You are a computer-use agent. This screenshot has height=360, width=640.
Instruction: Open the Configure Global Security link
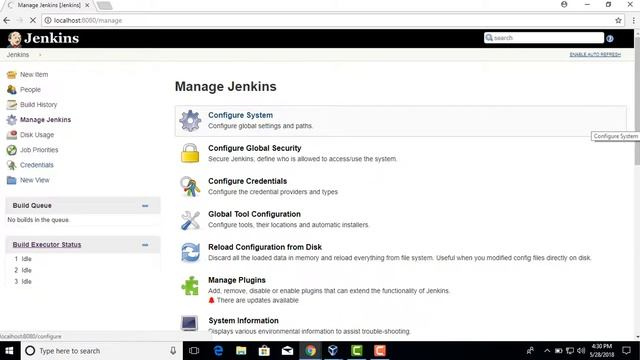click(255, 148)
